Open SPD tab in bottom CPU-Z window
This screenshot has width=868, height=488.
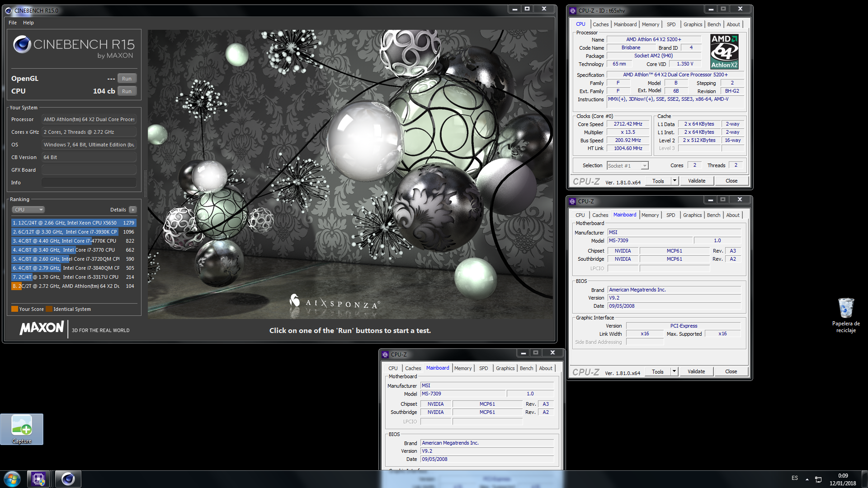click(x=483, y=368)
